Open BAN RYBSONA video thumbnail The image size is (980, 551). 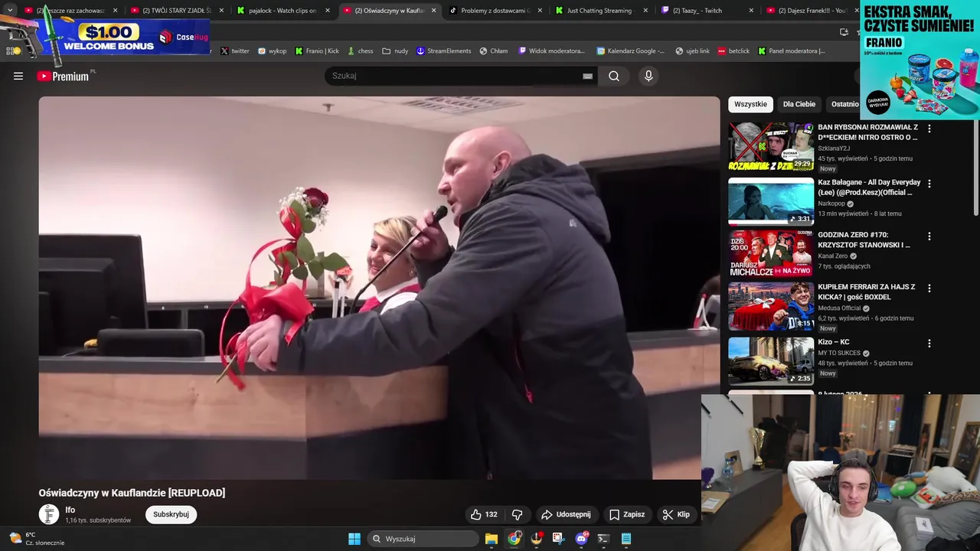click(771, 147)
